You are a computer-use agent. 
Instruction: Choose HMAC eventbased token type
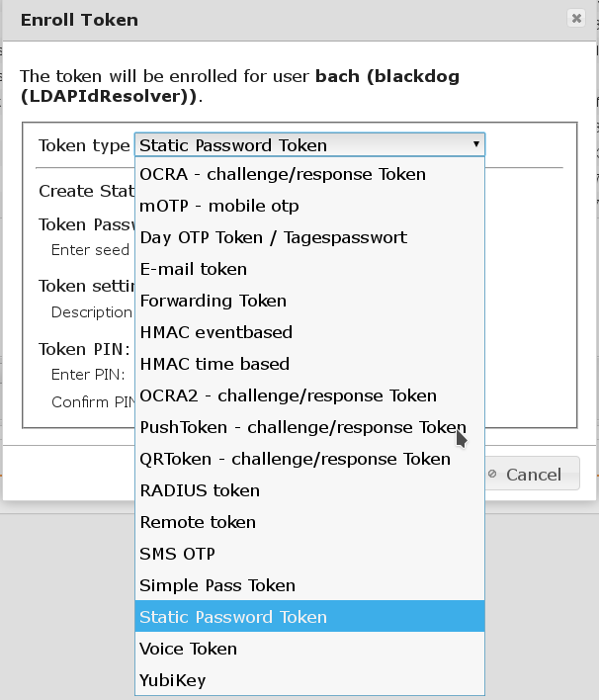pyautogui.click(x=216, y=332)
